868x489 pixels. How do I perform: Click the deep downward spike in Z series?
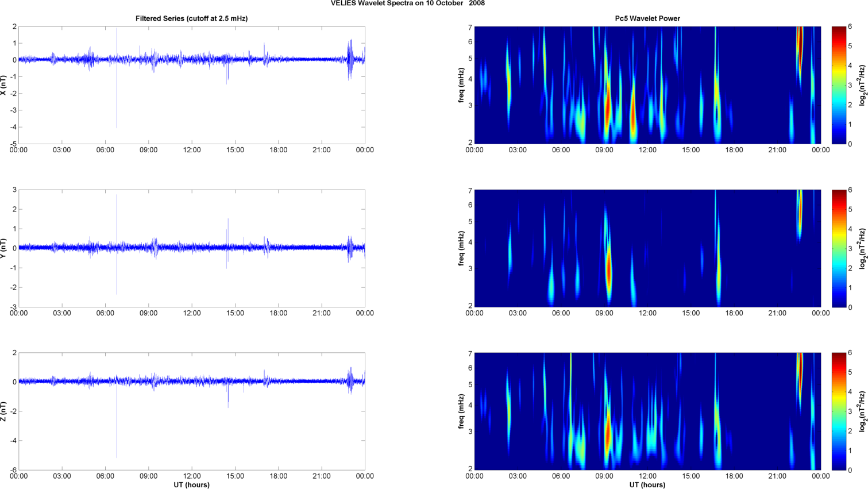pyautogui.click(x=117, y=422)
